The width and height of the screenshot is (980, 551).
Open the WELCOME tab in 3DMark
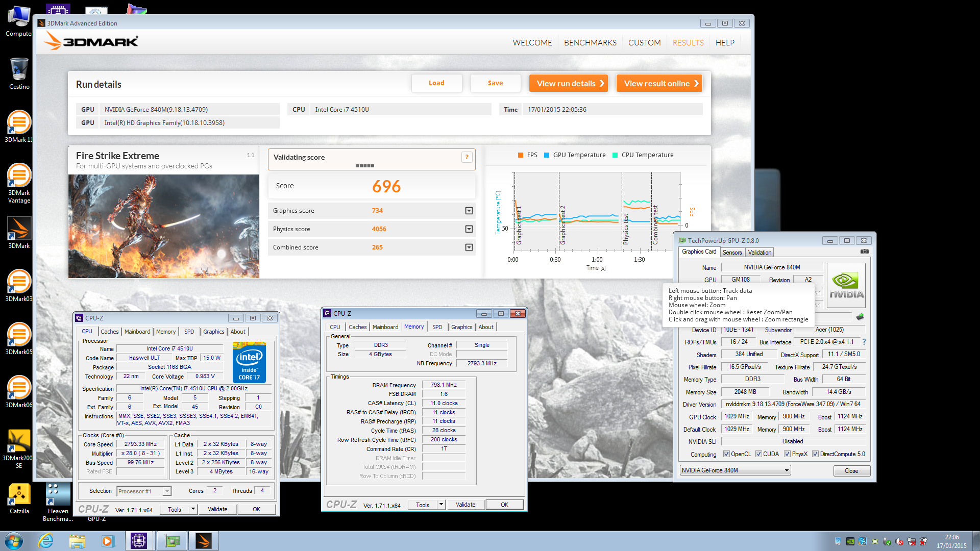click(532, 43)
